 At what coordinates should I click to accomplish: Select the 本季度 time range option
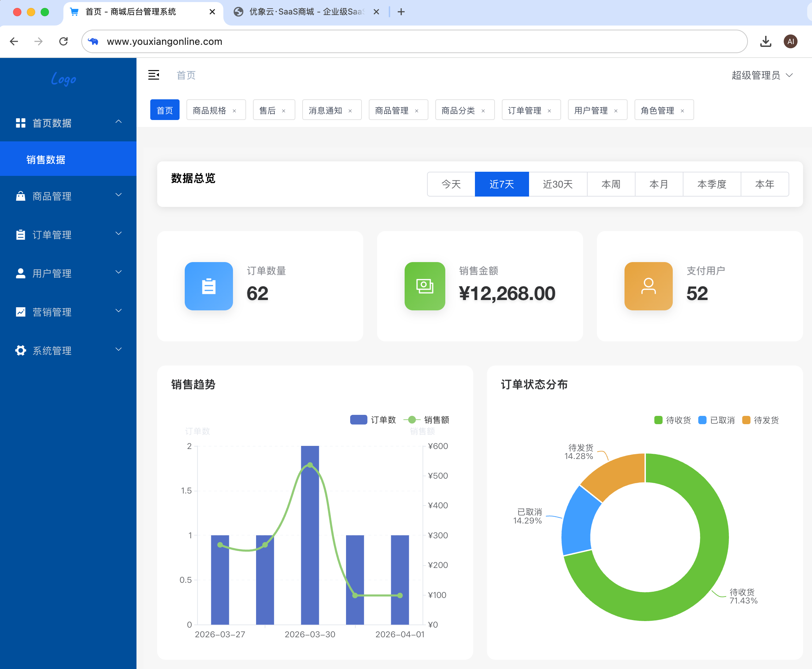pos(711,184)
